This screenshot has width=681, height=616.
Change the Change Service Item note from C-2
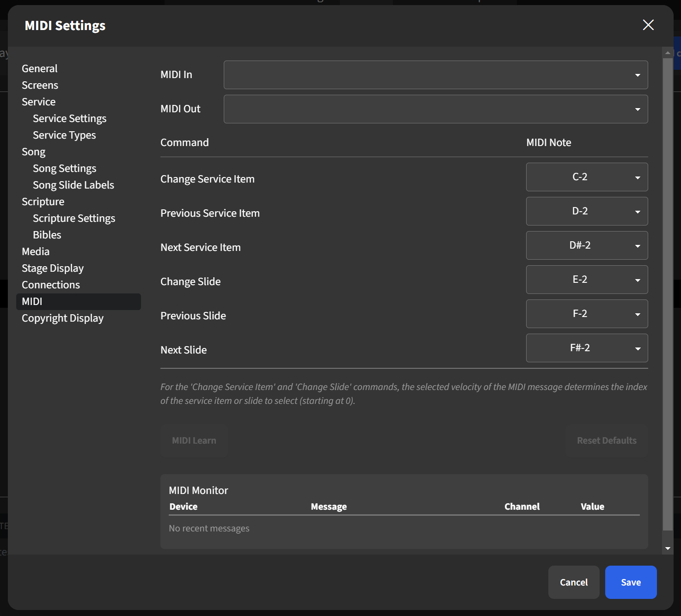pyautogui.click(x=586, y=177)
